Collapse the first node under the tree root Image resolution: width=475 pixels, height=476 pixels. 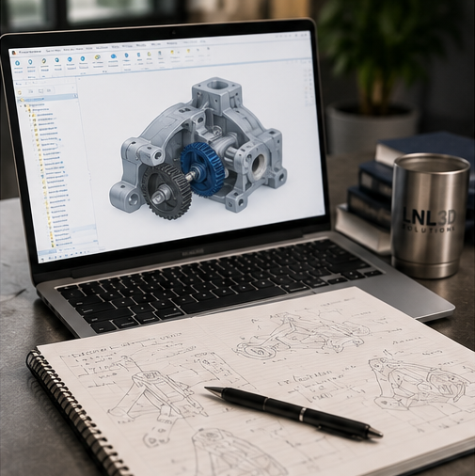[21, 105]
